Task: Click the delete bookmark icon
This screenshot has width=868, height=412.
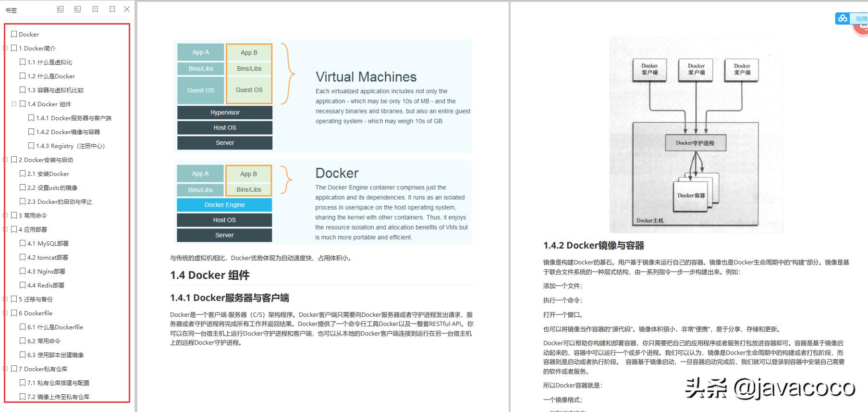Action: pyautogui.click(x=112, y=9)
